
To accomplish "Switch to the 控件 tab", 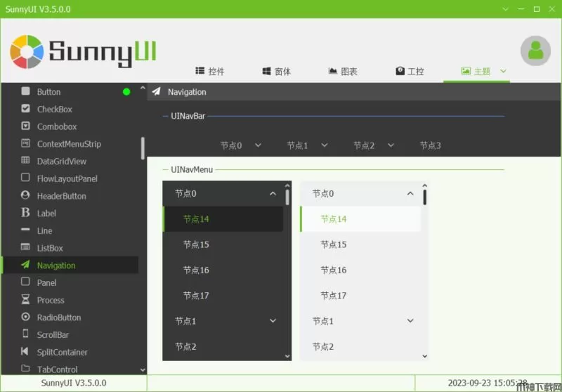I will 210,72.
